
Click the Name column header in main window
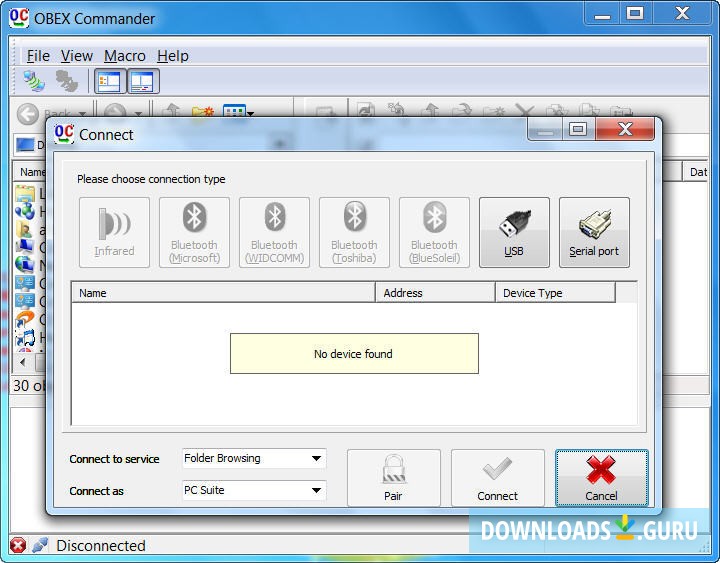point(30,172)
